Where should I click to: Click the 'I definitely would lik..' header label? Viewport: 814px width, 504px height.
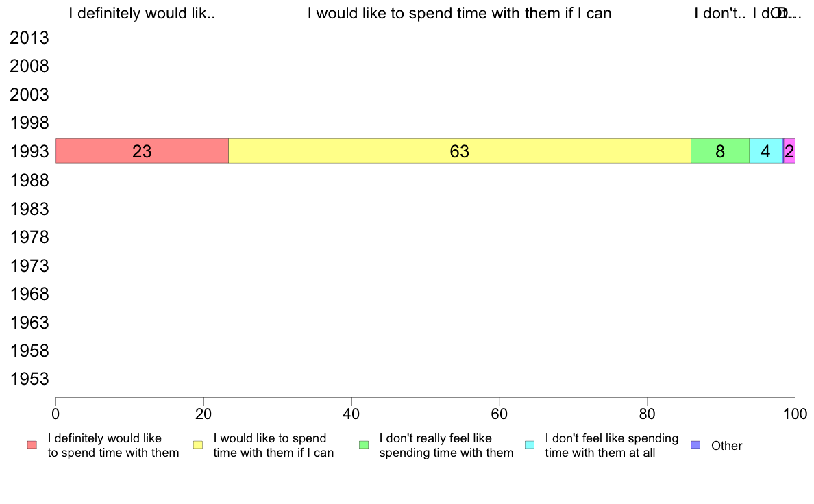143,14
